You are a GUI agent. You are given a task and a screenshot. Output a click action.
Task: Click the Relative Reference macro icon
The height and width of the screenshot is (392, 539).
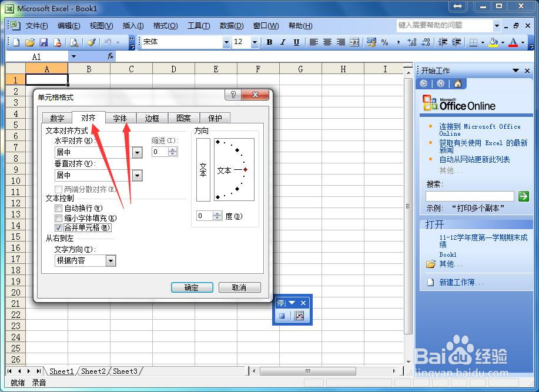299,316
